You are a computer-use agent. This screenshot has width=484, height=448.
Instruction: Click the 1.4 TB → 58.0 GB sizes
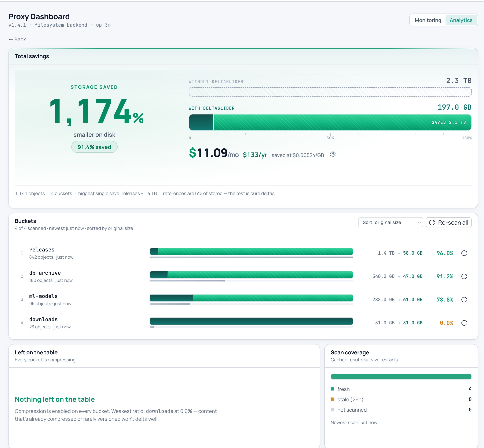(400, 253)
